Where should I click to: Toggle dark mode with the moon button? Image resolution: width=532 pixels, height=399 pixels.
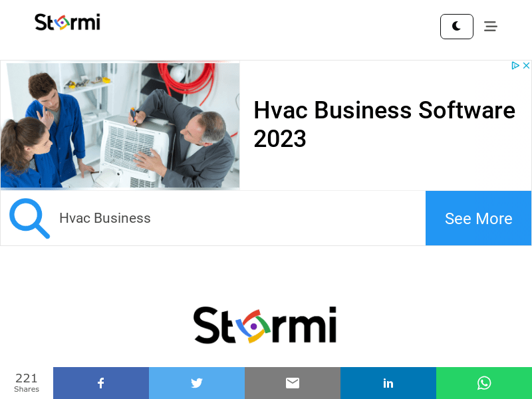coord(457,27)
